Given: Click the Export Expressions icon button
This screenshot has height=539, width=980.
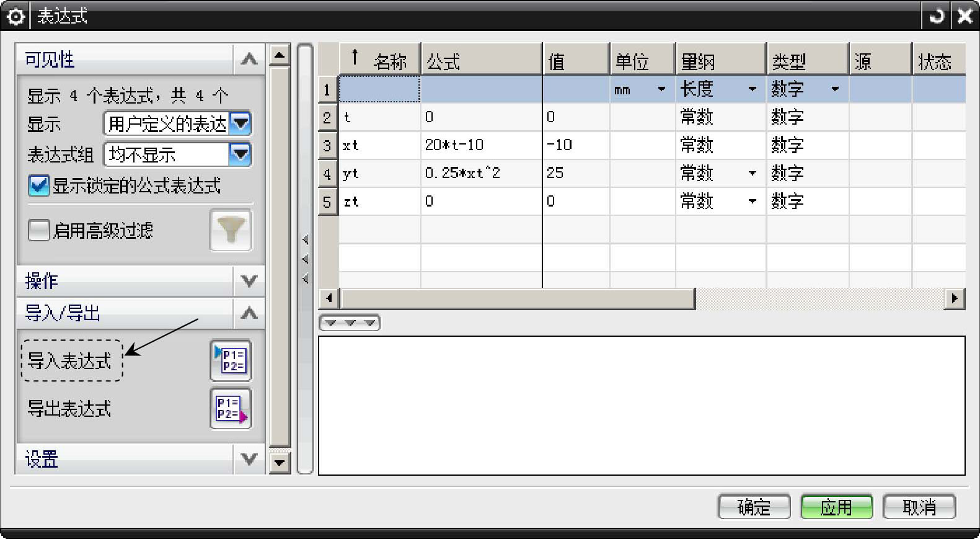Looking at the screenshot, I should (x=231, y=409).
